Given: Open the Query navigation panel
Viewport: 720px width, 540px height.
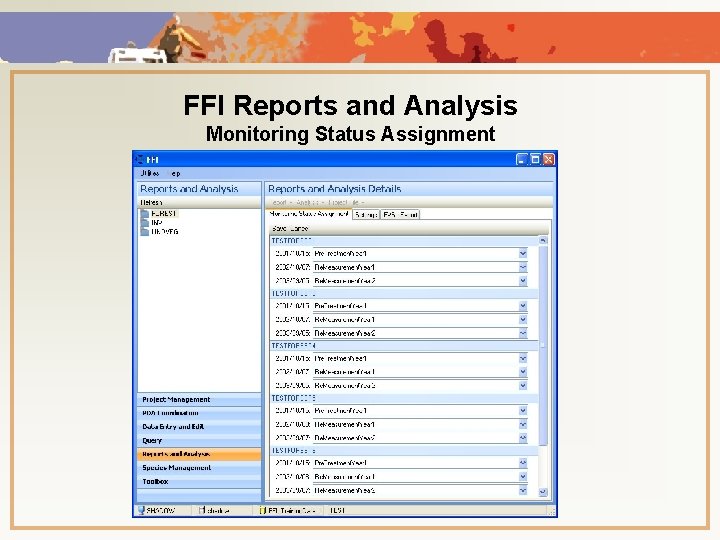Looking at the screenshot, I should point(199,440).
